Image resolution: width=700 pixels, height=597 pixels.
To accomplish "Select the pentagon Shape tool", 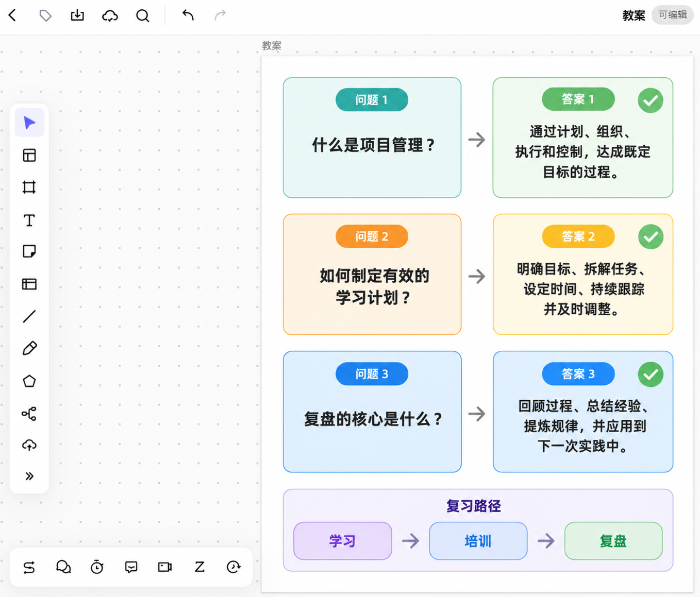I will point(29,381).
